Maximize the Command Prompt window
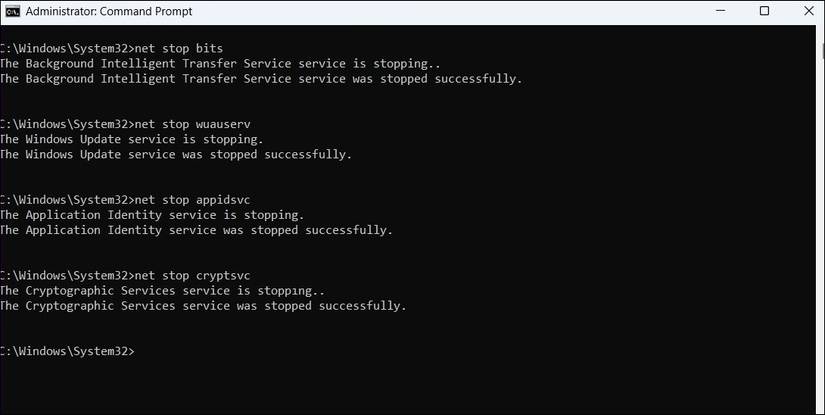This screenshot has width=825, height=415. (764, 11)
